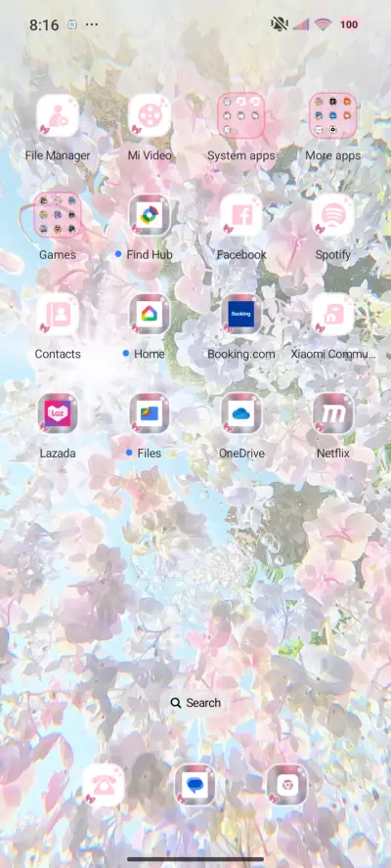Launch the Xiaomi Community app icon
The width and height of the screenshot is (391, 868).
tap(333, 314)
